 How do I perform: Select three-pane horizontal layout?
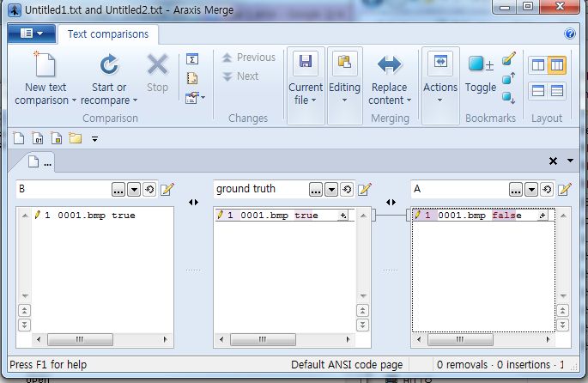(x=557, y=91)
